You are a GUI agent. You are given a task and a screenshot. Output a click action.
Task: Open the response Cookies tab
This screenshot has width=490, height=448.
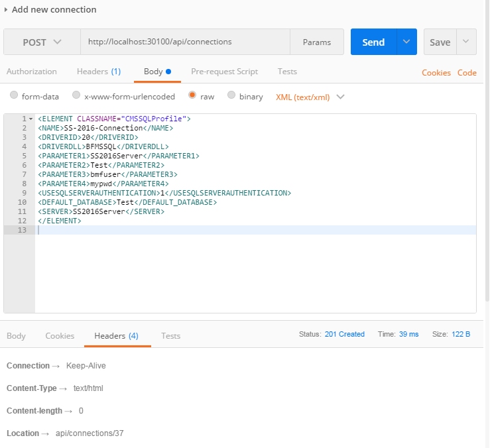click(x=60, y=336)
